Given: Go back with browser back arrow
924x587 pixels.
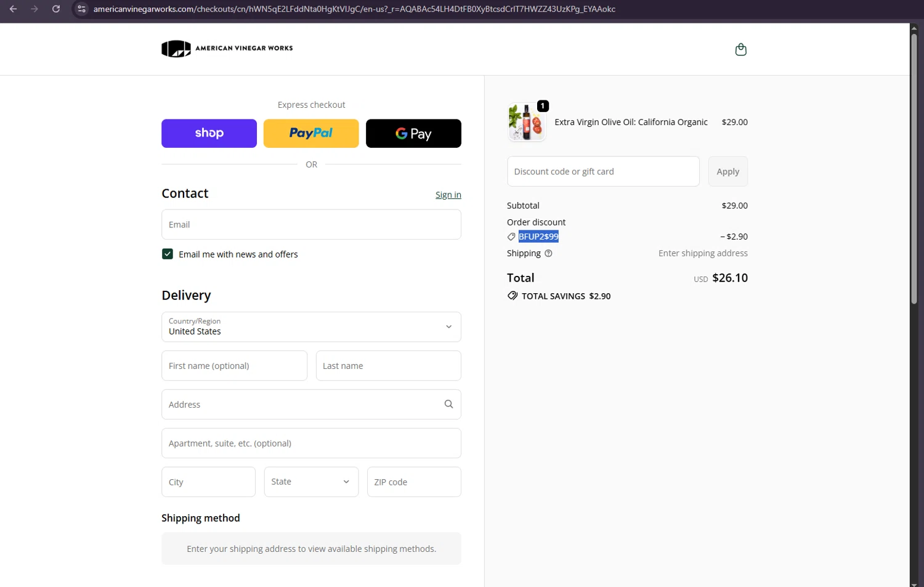Looking at the screenshot, I should click(x=13, y=9).
